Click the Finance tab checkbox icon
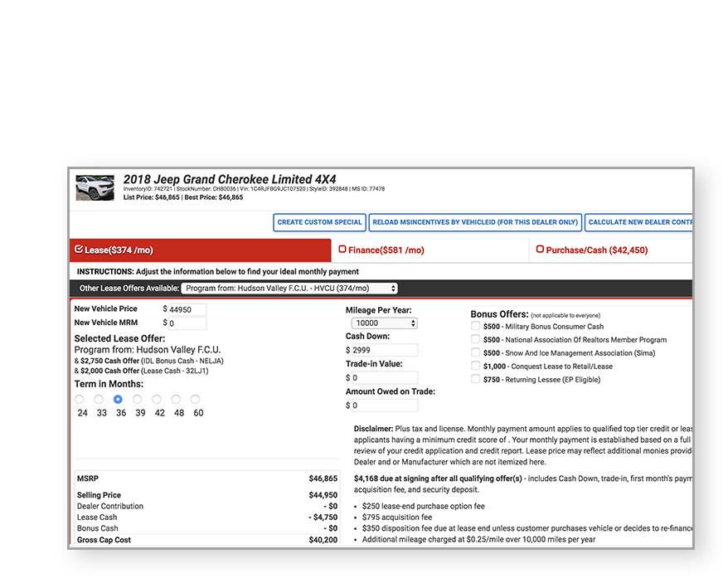The height and width of the screenshot is (578, 728). (342, 250)
